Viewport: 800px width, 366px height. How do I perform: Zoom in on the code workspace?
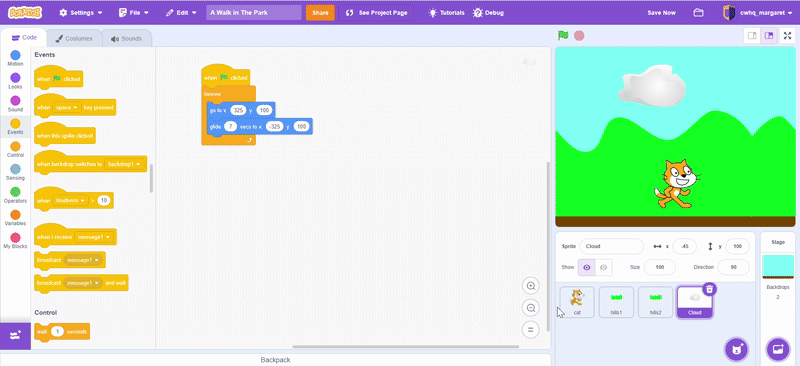pos(531,286)
